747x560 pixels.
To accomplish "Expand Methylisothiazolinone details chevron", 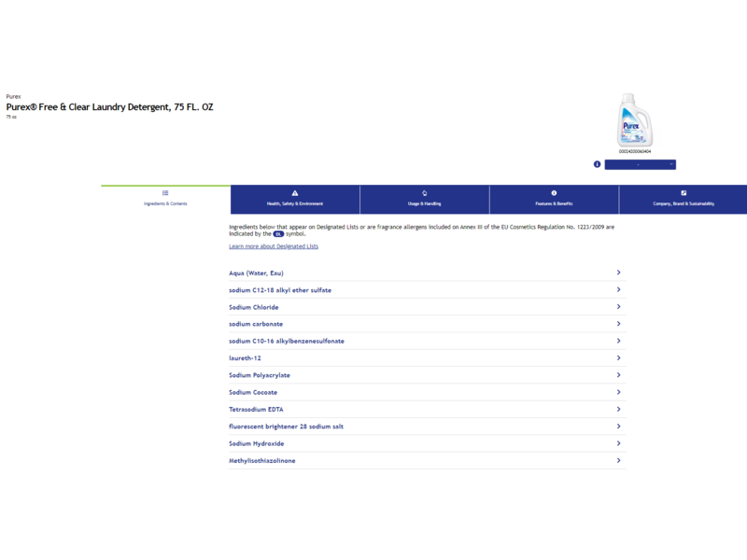I will tap(618, 460).
